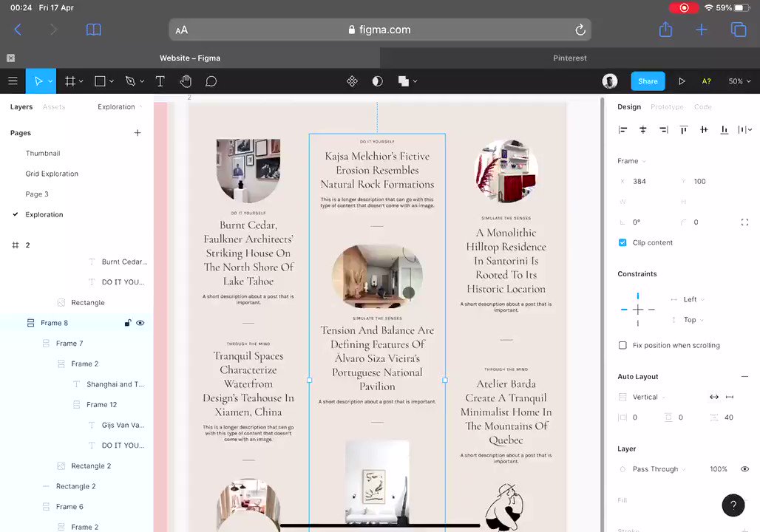Image resolution: width=760 pixels, height=532 pixels.
Task: Open the help question mark button
Action: click(x=733, y=505)
